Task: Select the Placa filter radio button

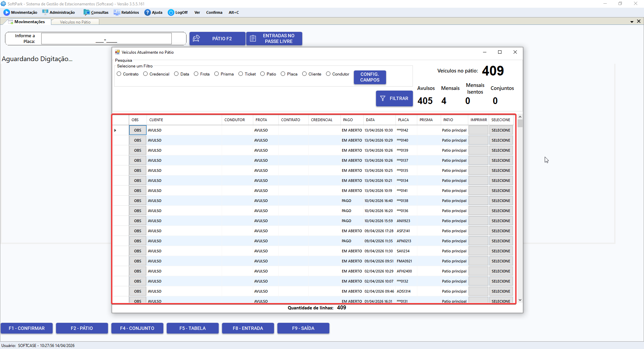Action: (x=283, y=74)
